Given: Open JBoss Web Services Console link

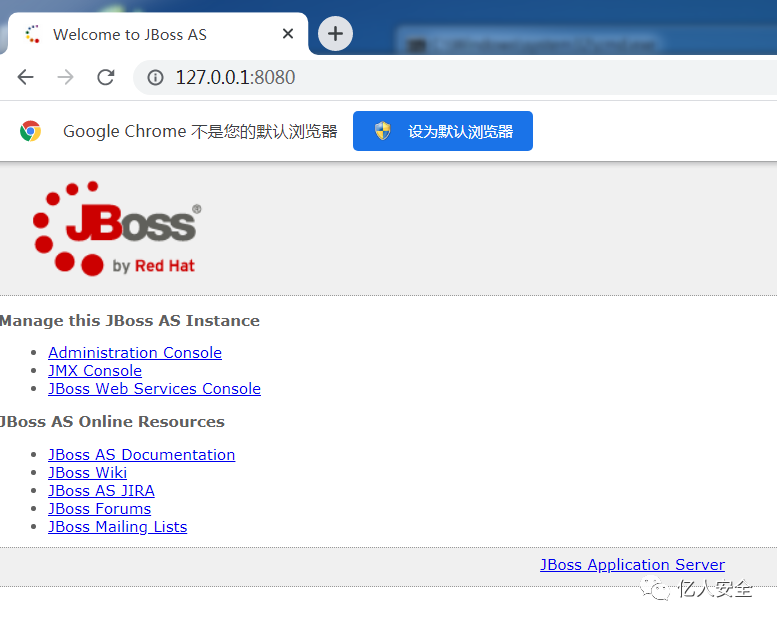Looking at the screenshot, I should (x=154, y=389).
